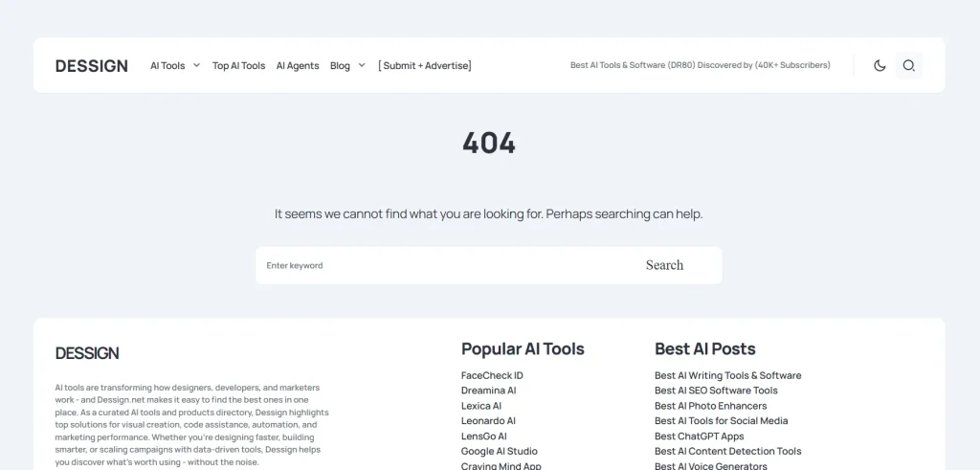Select the Leonardo AI link

point(488,421)
